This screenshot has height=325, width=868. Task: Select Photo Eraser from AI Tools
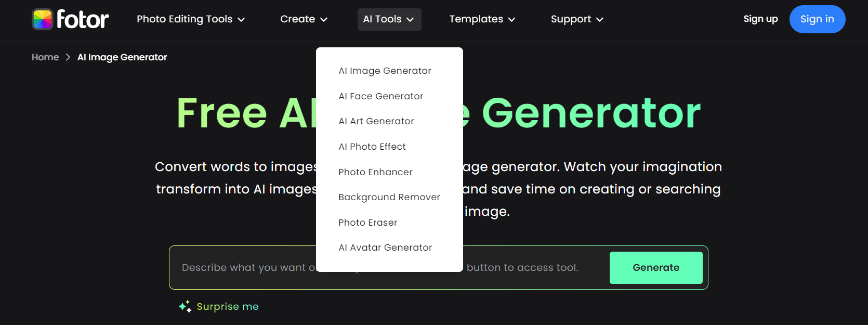367,223
